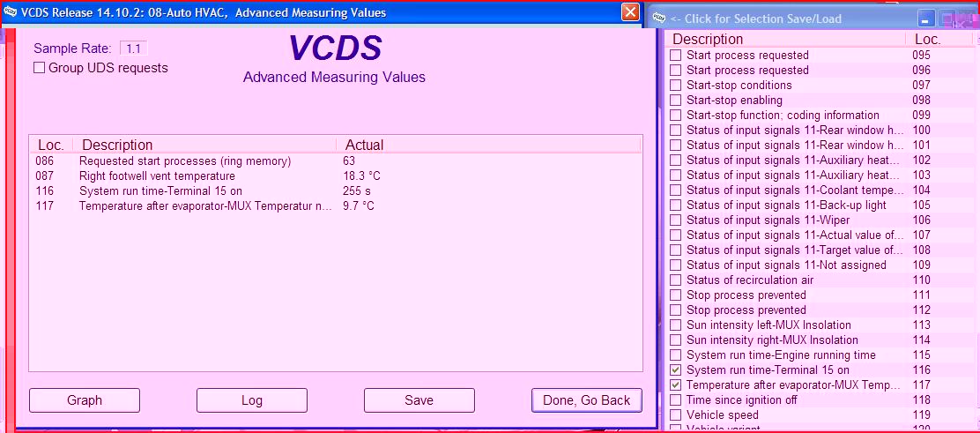Image resolution: width=980 pixels, height=433 pixels.
Task: Click the Log button
Action: click(252, 400)
